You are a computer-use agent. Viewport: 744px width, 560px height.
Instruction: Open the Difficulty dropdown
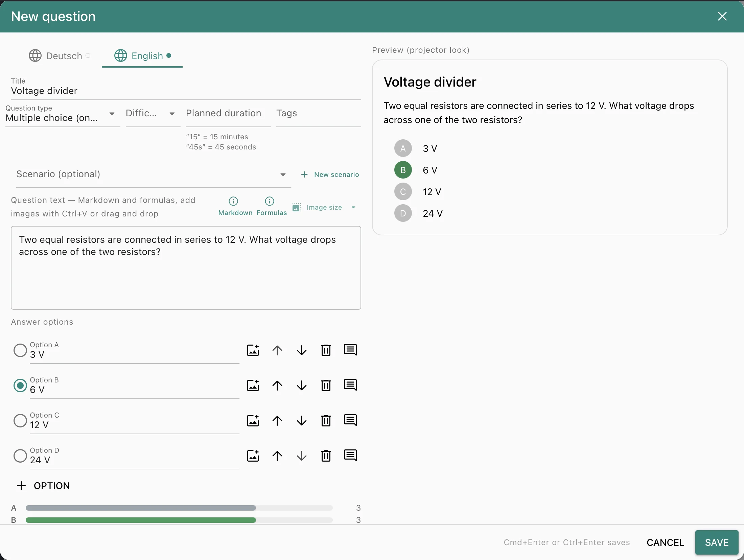click(x=153, y=115)
